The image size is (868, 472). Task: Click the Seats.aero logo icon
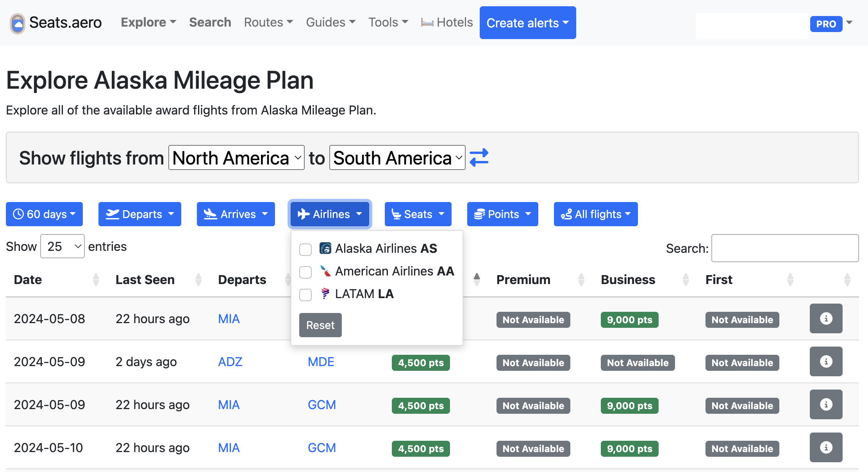(18, 23)
